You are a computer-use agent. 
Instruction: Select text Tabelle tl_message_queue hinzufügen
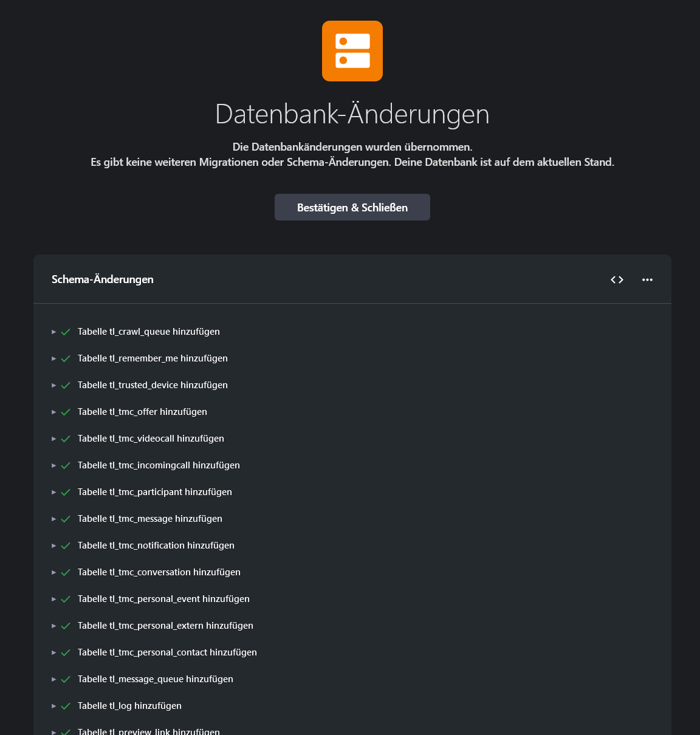pyautogui.click(x=156, y=679)
